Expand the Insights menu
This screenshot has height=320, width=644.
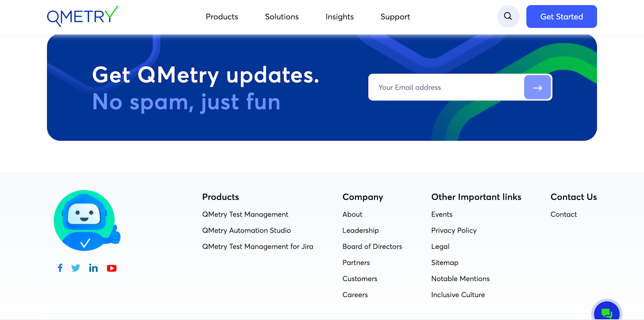click(x=340, y=17)
